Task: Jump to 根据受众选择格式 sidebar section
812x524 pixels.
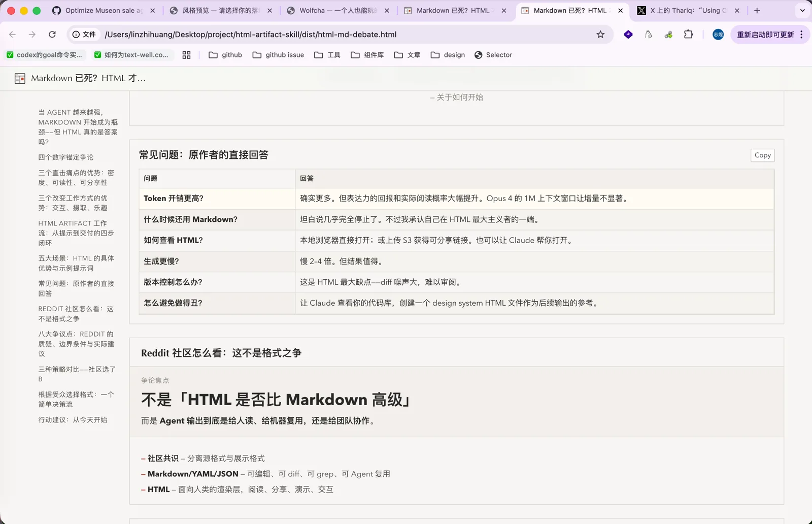Action: (x=76, y=399)
